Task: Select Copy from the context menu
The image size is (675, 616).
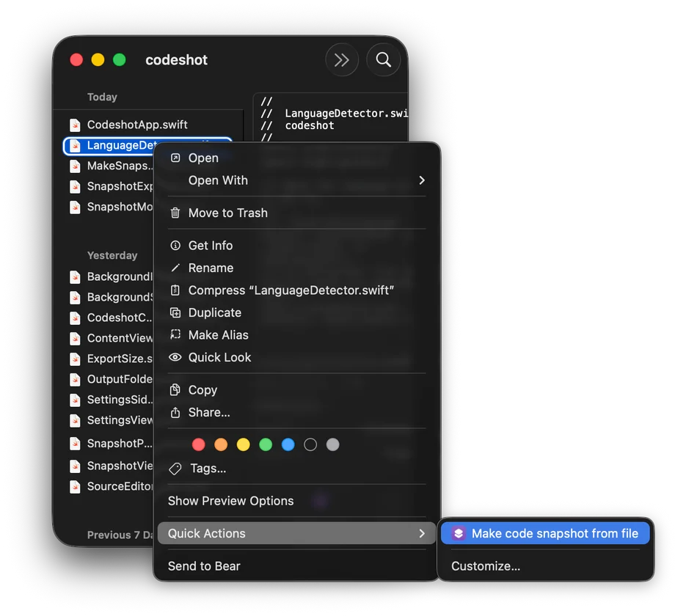Action: pyautogui.click(x=296, y=390)
